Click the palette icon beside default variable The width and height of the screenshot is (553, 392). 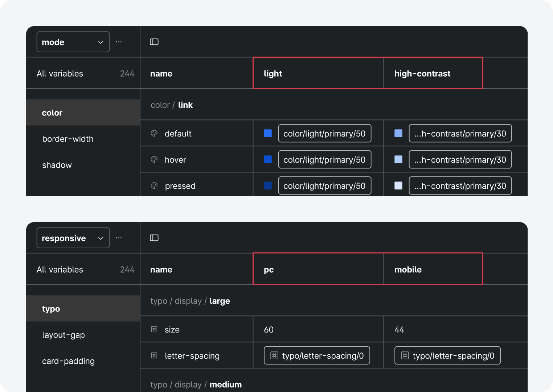[154, 134]
